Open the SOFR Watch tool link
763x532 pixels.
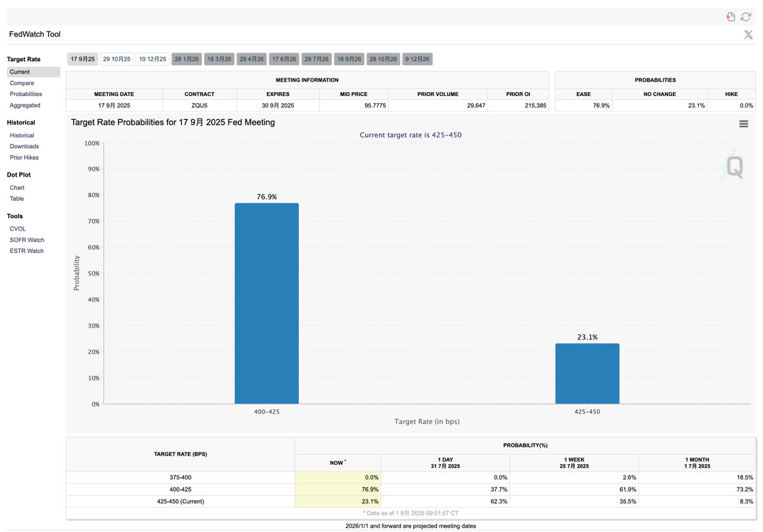coord(27,240)
